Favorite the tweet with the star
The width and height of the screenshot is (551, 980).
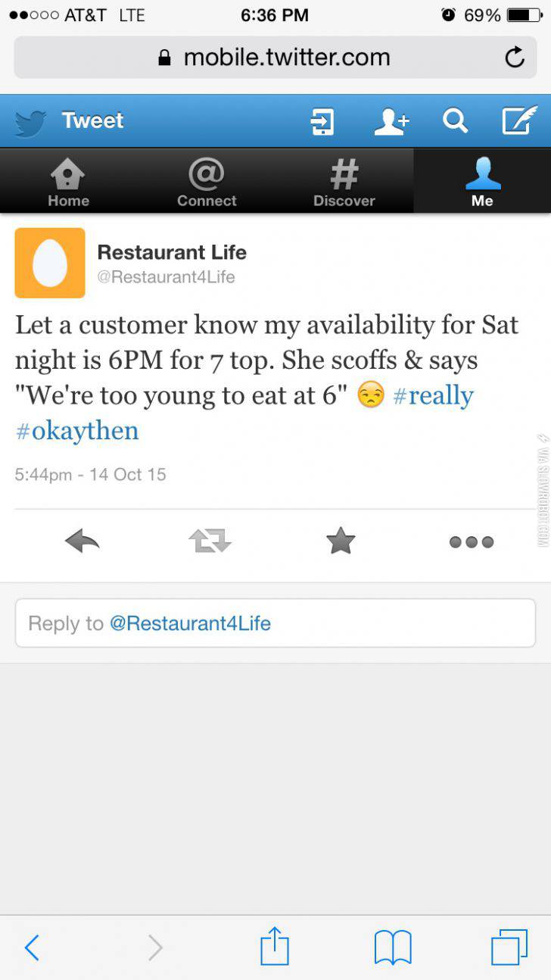(340, 541)
